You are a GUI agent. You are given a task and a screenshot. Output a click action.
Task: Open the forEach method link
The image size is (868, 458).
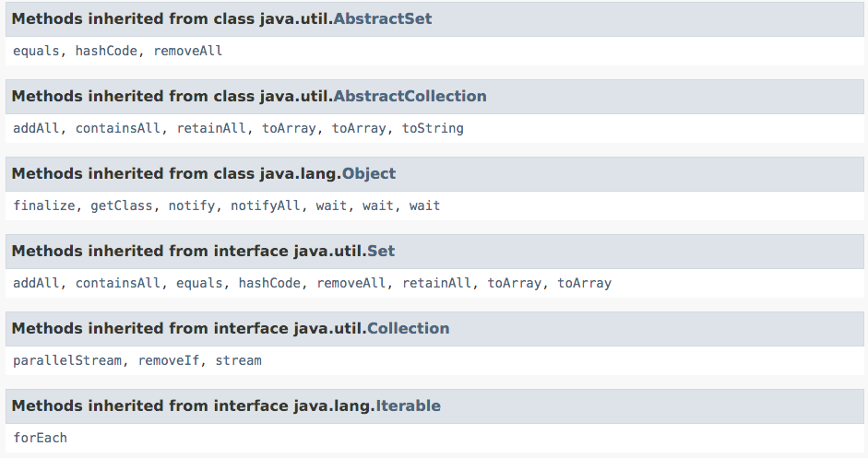click(40, 438)
